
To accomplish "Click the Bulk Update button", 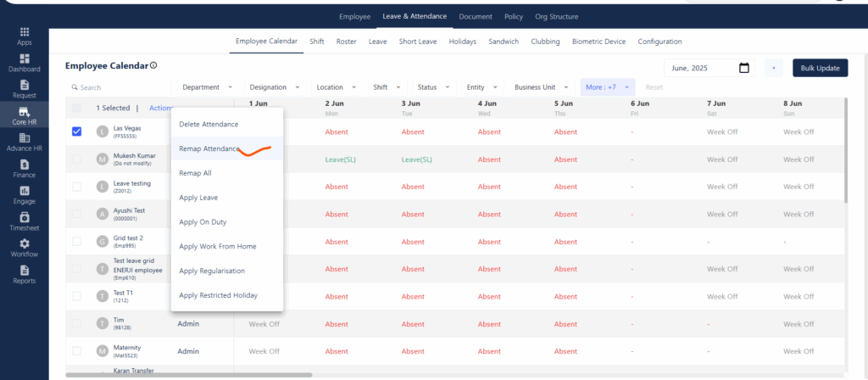I will (x=820, y=68).
